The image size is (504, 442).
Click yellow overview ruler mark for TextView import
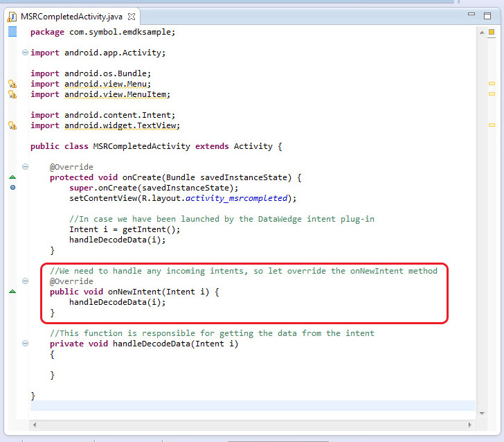[x=492, y=125]
